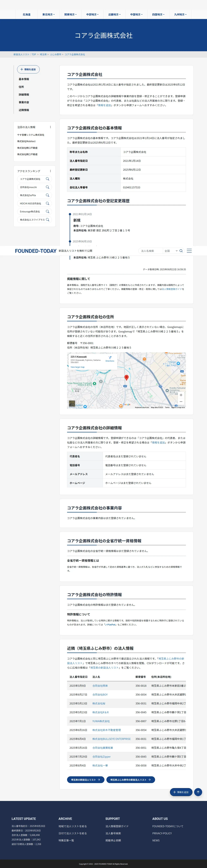Click the red location pin on map
The width and height of the screenshot is (207, 868).
pyautogui.click(x=126, y=378)
